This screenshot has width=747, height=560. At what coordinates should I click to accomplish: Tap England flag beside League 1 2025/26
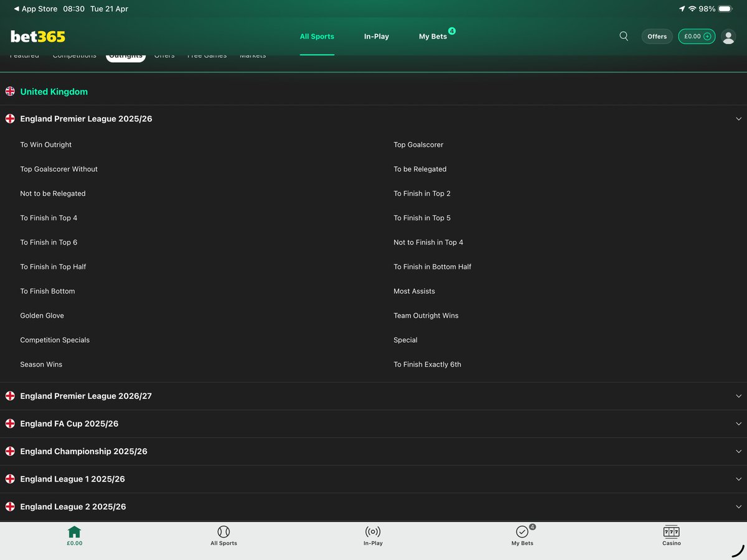(x=10, y=479)
